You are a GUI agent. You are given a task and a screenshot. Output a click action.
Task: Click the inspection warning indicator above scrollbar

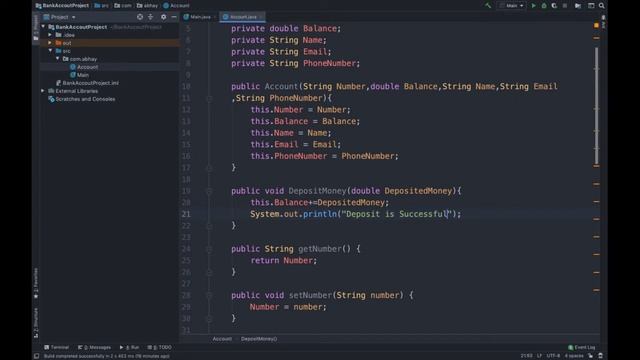[596, 25]
